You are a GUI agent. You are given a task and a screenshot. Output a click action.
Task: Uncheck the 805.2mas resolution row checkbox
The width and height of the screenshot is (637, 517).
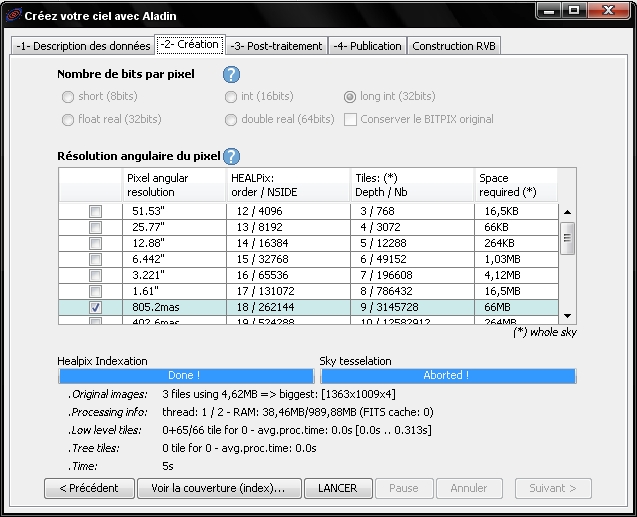point(95,307)
